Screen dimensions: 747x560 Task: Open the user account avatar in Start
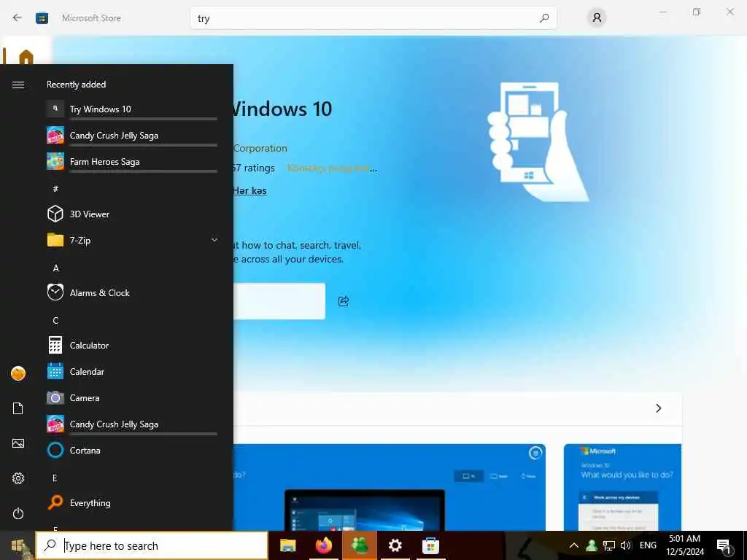click(x=18, y=373)
